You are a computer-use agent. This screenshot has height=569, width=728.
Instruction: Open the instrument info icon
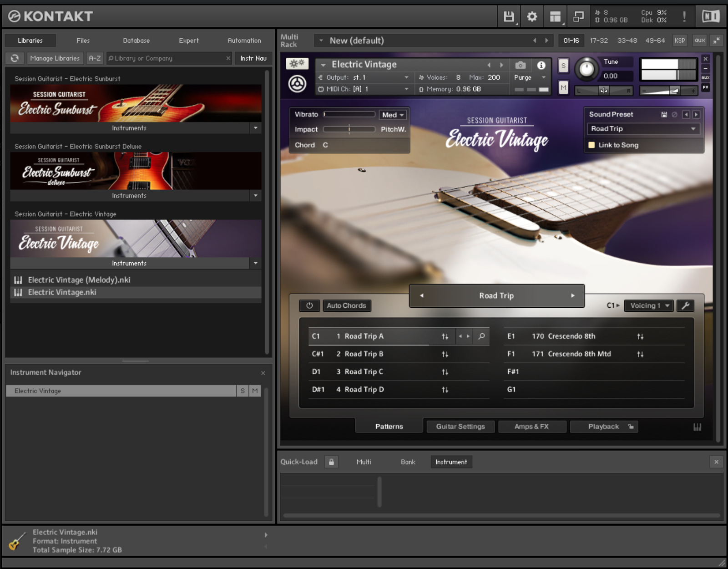point(541,65)
